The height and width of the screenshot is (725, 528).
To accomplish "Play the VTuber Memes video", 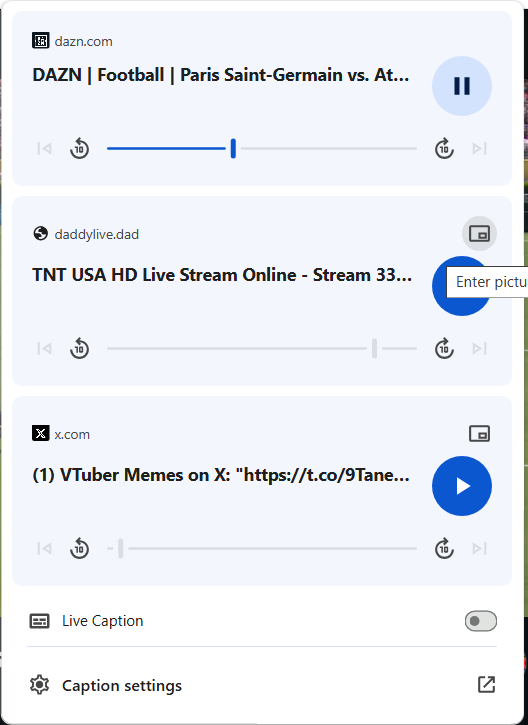I will tap(461, 486).
